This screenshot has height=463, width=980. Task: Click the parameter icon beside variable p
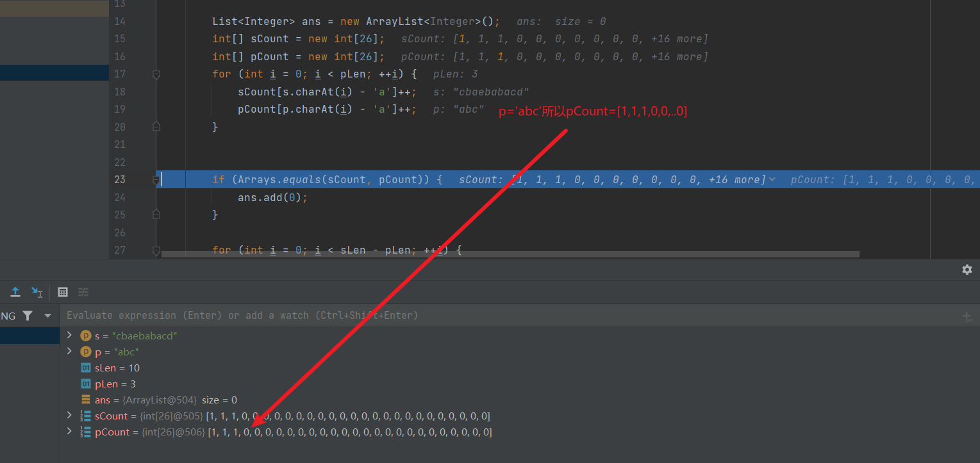[86, 352]
